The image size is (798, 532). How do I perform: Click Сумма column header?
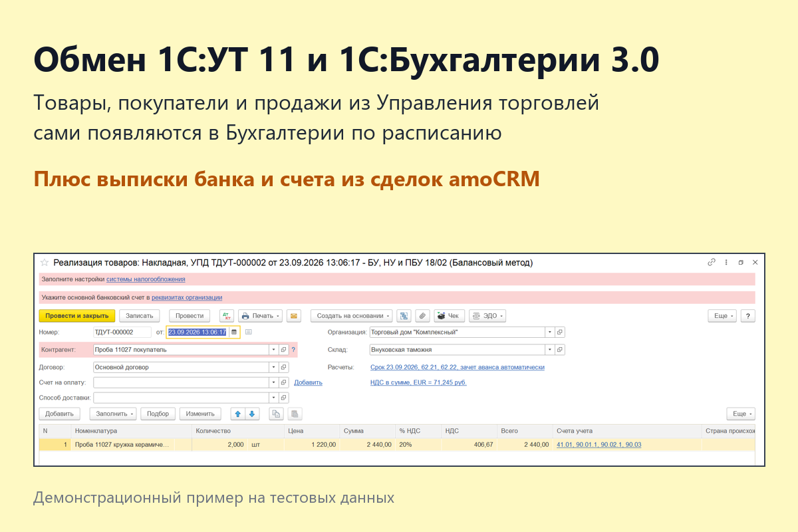368,431
